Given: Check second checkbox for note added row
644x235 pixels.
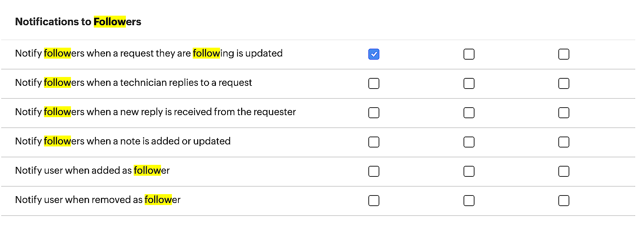Looking at the screenshot, I should 469,142.
